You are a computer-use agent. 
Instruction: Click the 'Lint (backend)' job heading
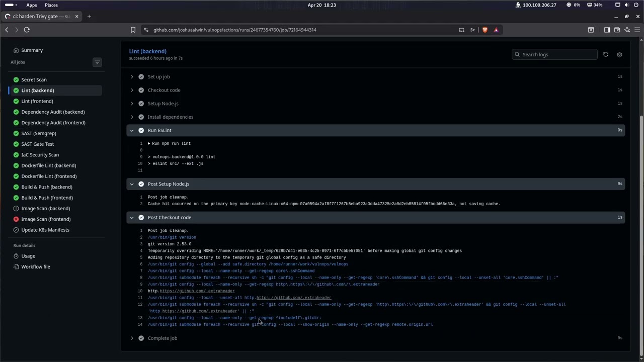click(147, 51)
